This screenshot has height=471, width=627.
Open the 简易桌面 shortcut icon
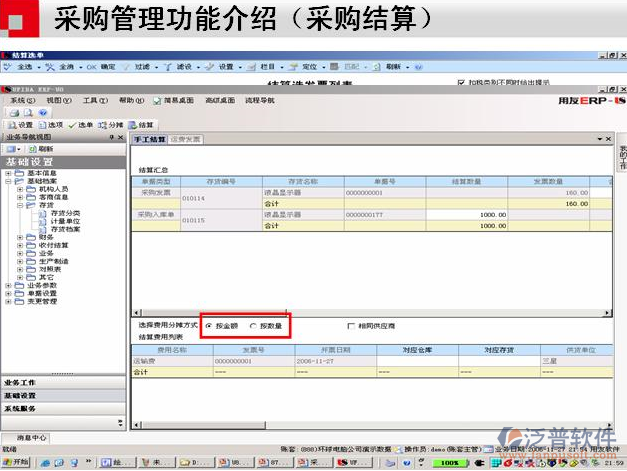157,101
